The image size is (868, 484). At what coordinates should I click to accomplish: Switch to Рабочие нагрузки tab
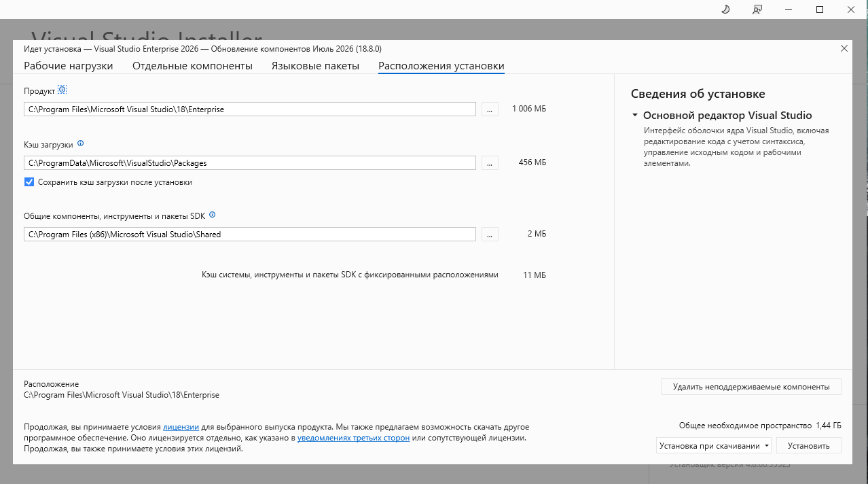[69, 66]
